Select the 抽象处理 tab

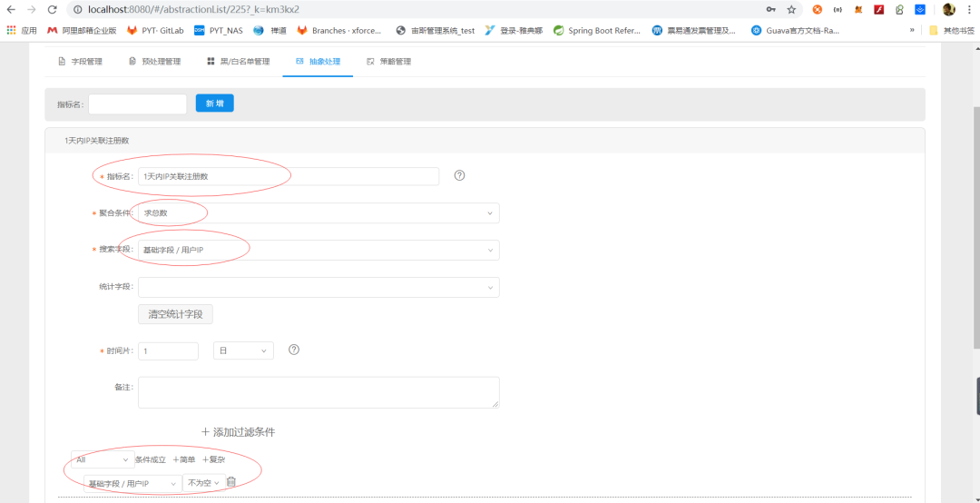click(x=318, y=62)
